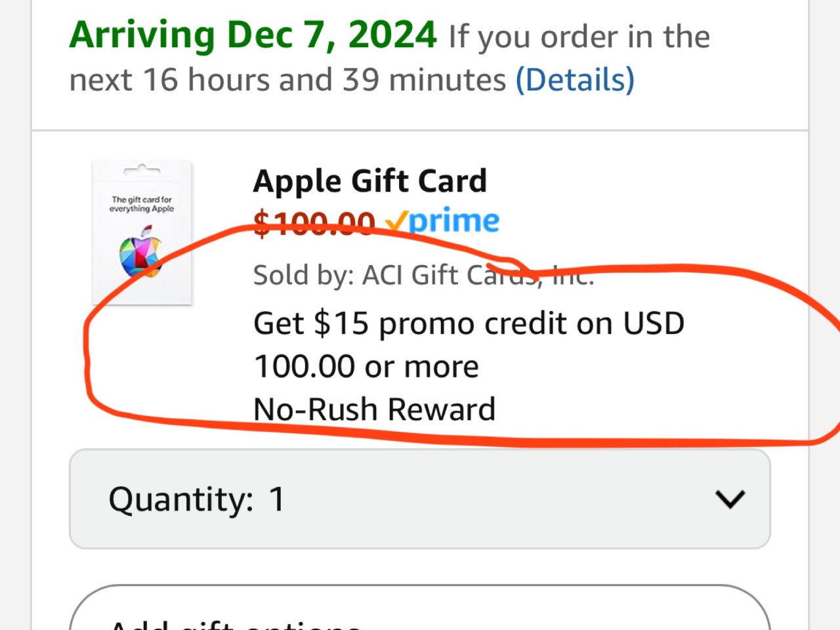Click the 'Quantity:' label text

coord(180,499)
